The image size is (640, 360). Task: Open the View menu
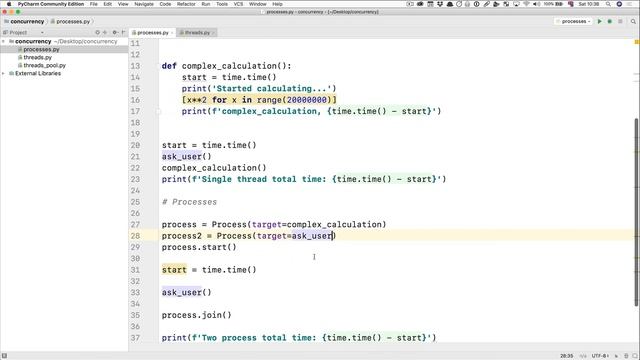123,4
